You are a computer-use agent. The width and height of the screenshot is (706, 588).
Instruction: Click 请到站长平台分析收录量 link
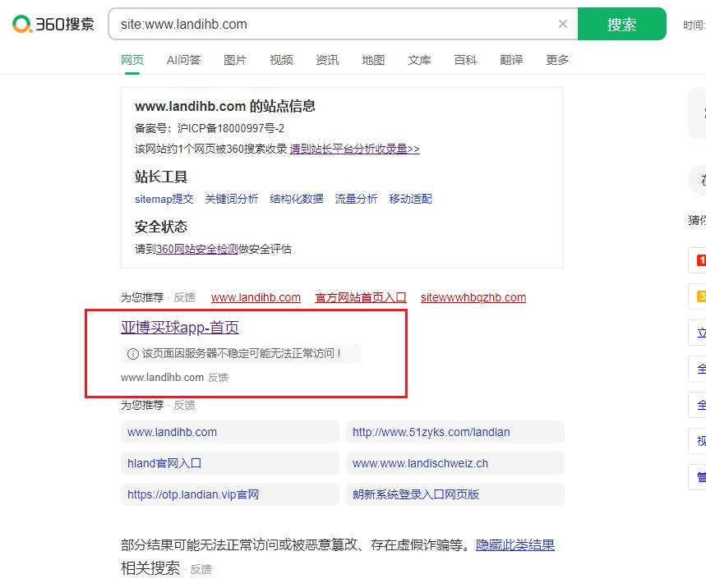click(355, 149)
